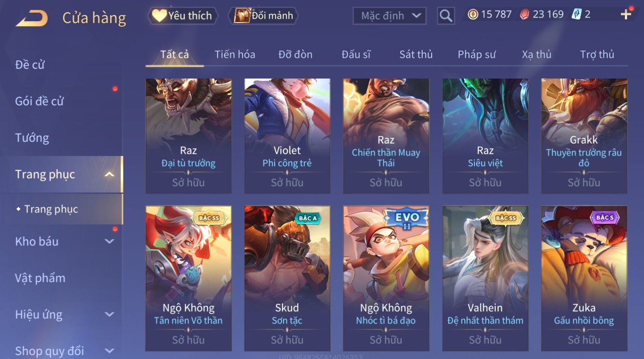Tap the plus icon to add currency
Viewport: 644px width, 359px height.
click(x=626, y=15)
